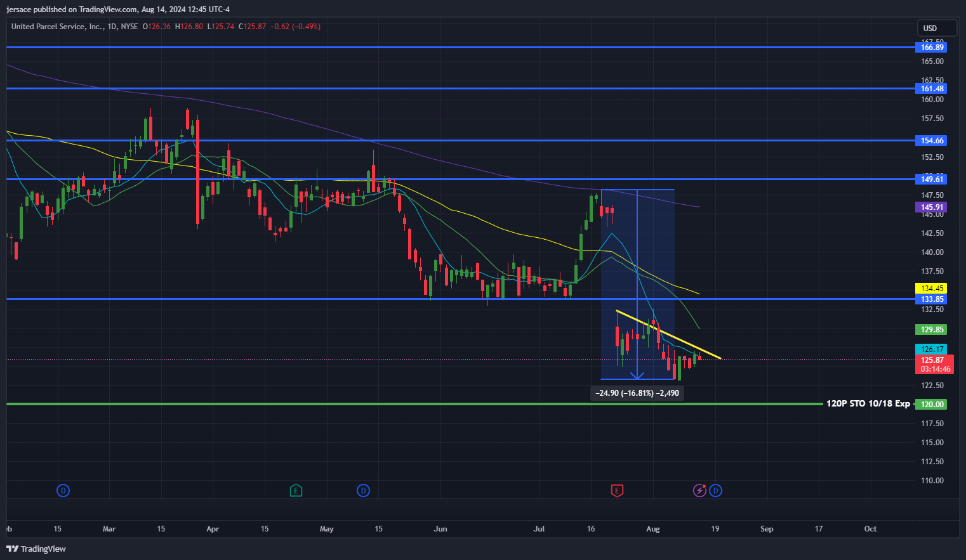Select the 133.85 blue support level label
The height and width of the screenshot is (560, 966).
click(932, 299)
